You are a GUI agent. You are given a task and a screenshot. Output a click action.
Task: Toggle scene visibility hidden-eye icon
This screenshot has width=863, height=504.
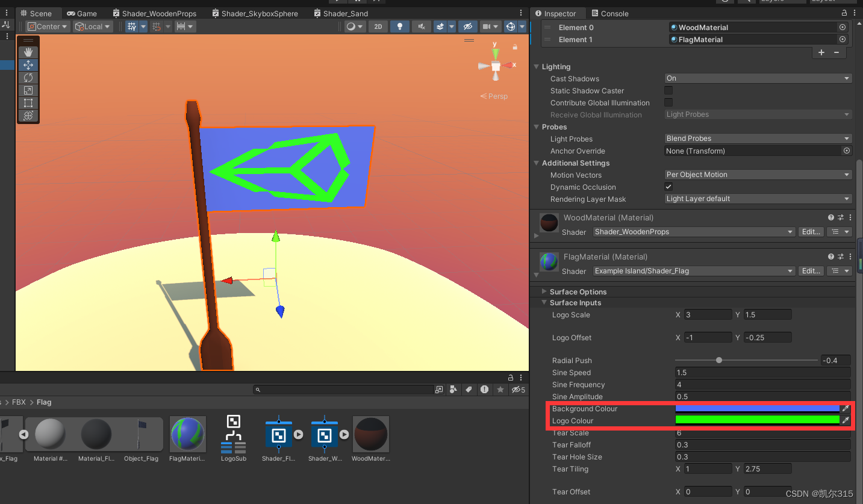click(x=467, y=26)
